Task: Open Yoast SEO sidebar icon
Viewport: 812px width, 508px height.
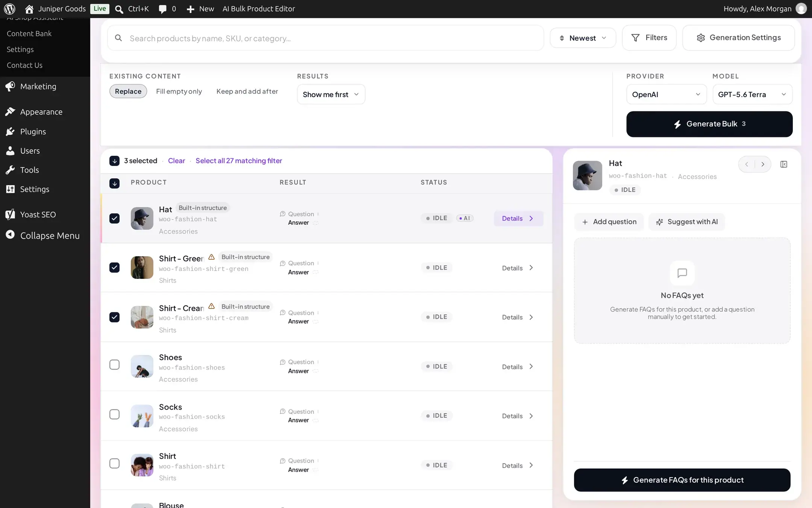Action: click(10, 214)
